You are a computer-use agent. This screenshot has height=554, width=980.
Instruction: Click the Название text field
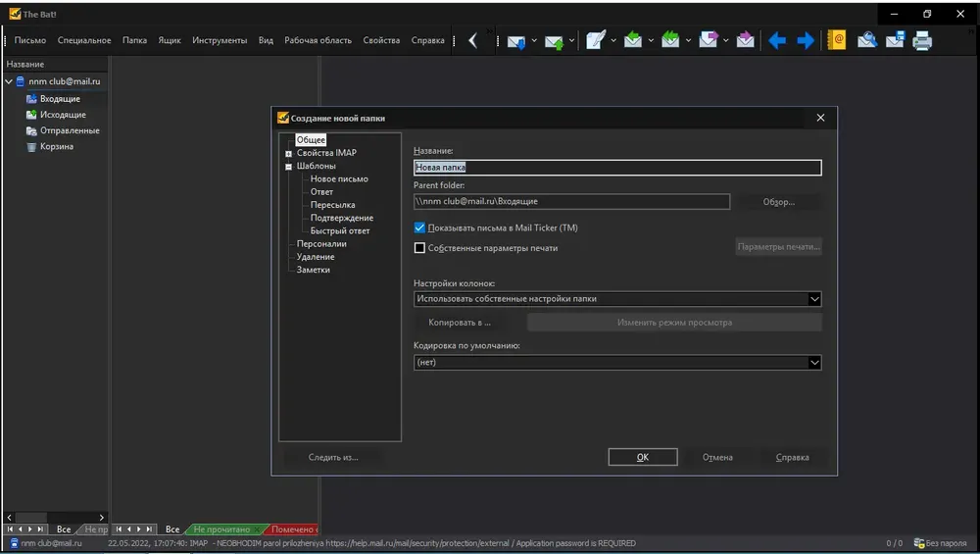click(x=617, y=168)
